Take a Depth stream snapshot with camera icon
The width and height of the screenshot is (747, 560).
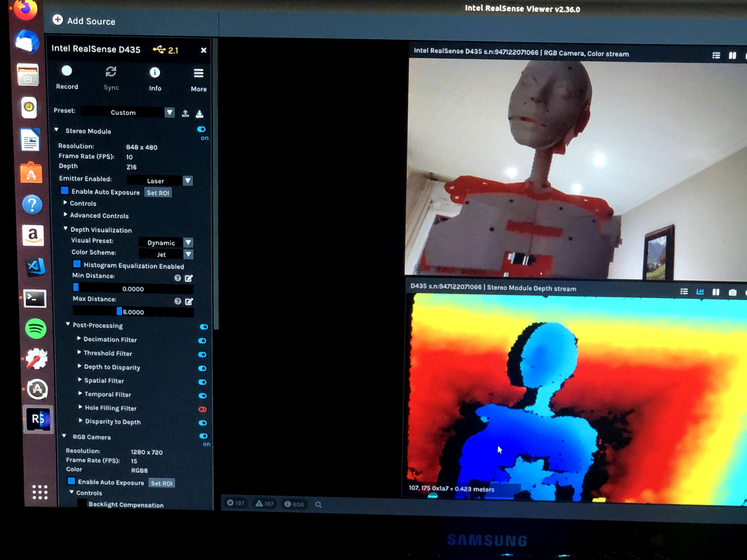pos(733,292)
